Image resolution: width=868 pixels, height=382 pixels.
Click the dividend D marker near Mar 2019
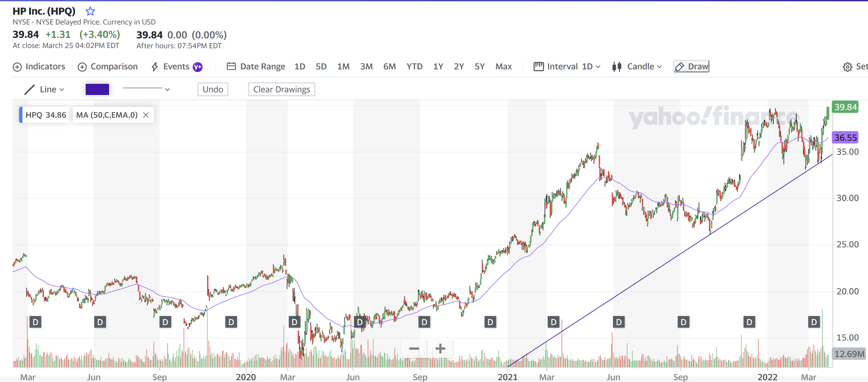pyautogui.click(x=36, y=322)
